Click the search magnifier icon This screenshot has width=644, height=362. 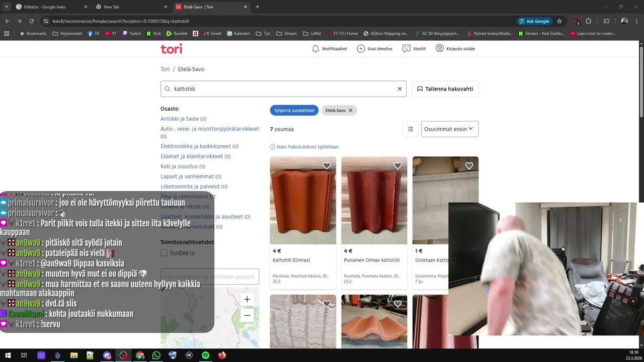[168, 88]
